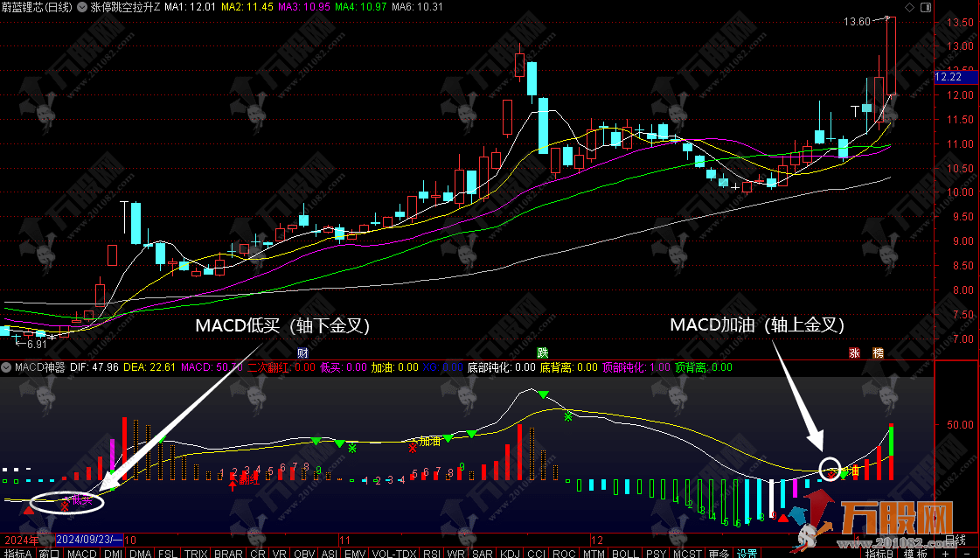Select the 指标B tab
The width and height of the screenshot is (980, 558).
pos(879,553)
